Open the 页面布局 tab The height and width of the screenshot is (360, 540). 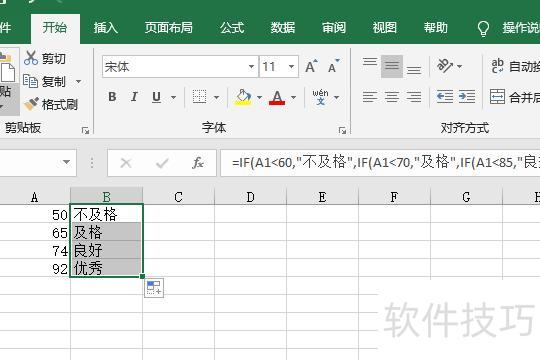tap(169, 28)
